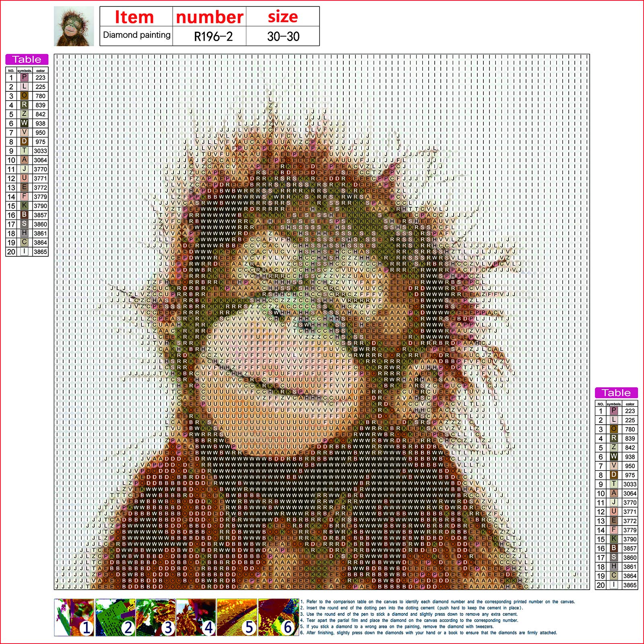Pick the E symbol swatch in right table
This screenshot has height=644, width=644.
click(x=614, y=521)
